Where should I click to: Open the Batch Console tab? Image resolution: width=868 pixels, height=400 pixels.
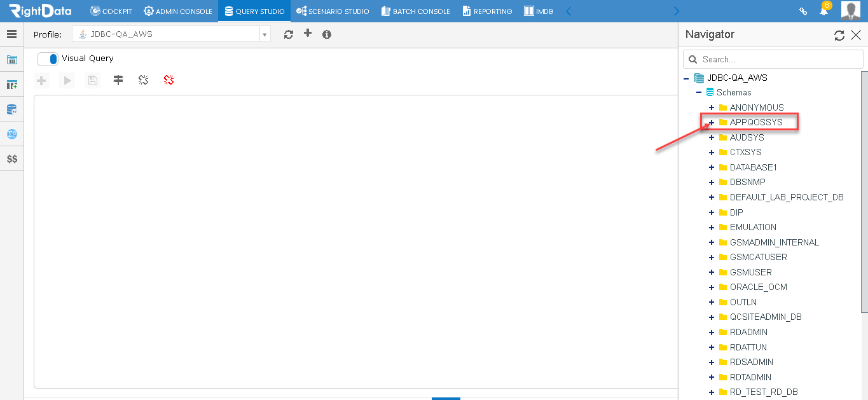[415, 11]
